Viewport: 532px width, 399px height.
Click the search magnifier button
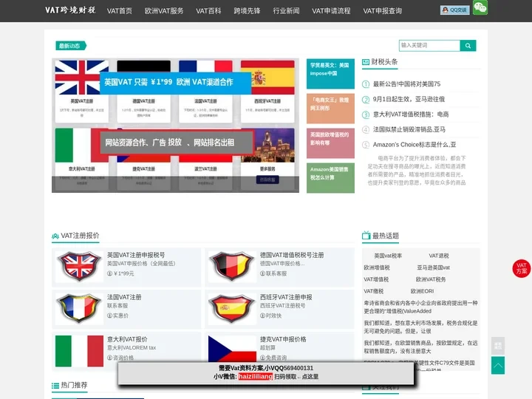[x=468, y=46]
